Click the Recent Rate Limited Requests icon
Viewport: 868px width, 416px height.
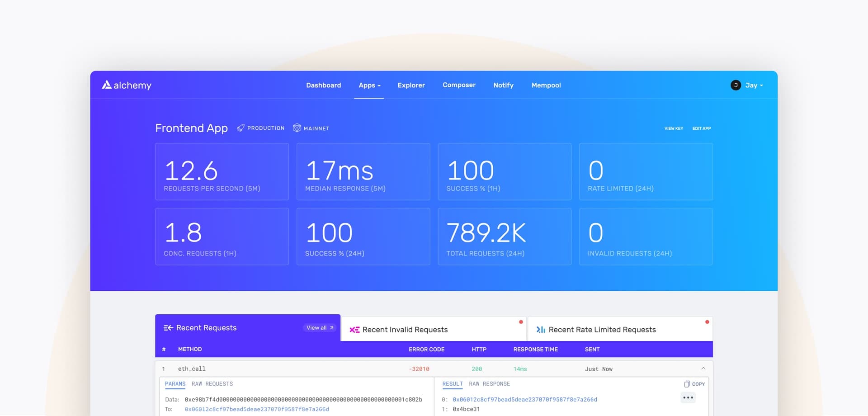tap(541, 330)
